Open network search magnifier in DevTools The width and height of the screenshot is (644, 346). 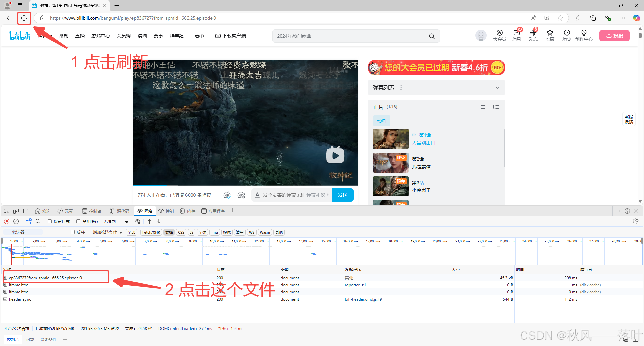click(38, 221)
